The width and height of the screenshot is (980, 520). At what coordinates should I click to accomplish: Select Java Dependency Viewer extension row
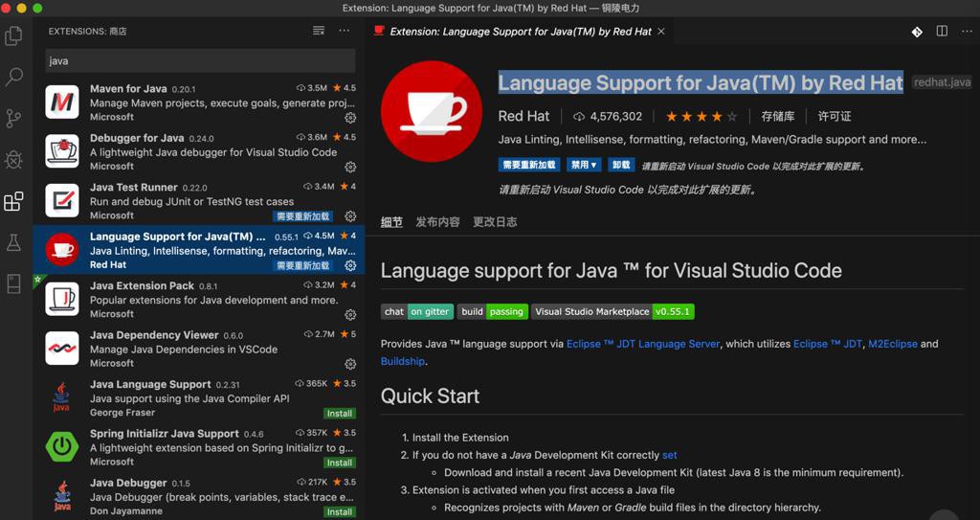(199, 349)
